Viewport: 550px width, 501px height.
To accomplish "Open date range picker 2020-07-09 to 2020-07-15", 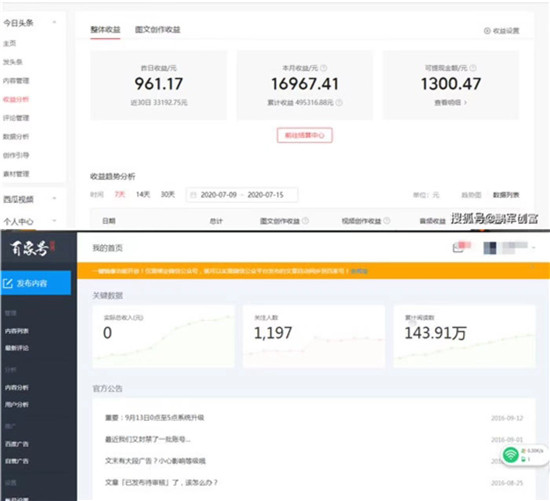I will [x=242, y=195].
